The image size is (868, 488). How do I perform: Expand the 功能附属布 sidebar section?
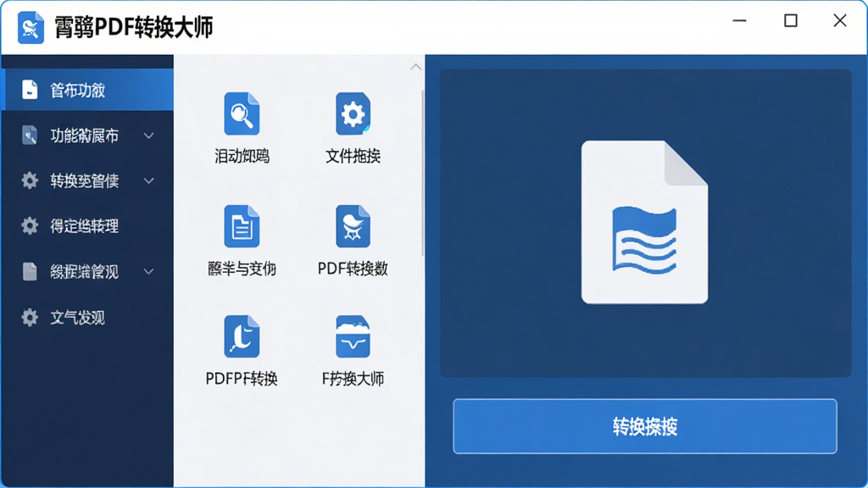(149, 136)
